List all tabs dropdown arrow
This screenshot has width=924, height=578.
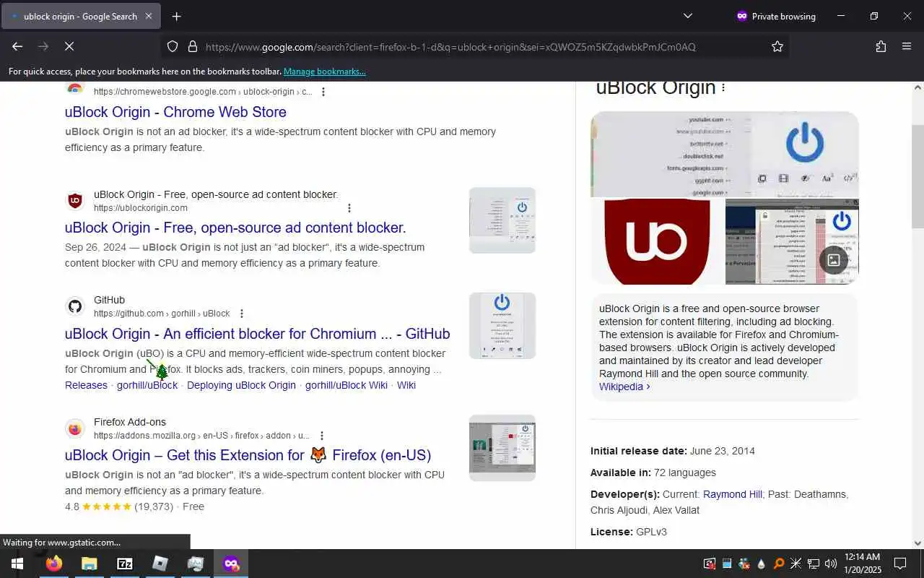687,16
